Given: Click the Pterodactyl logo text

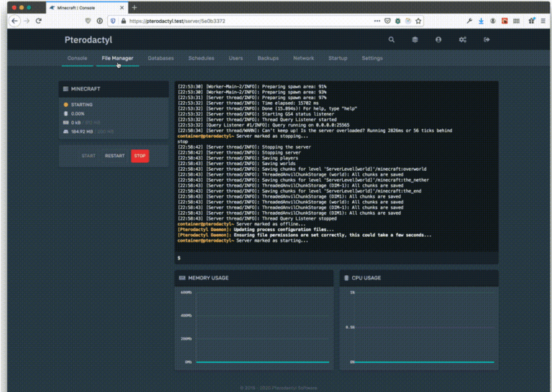Looking at the screenshot, I should click(x=88, y=39).
